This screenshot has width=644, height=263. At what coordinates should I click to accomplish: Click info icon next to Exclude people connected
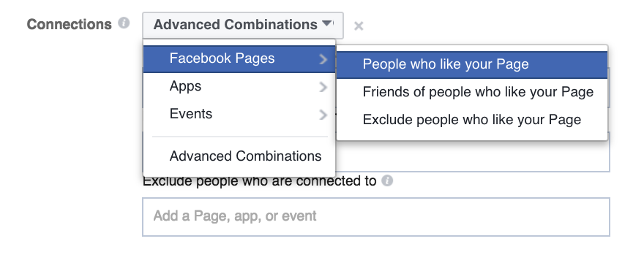387,180
